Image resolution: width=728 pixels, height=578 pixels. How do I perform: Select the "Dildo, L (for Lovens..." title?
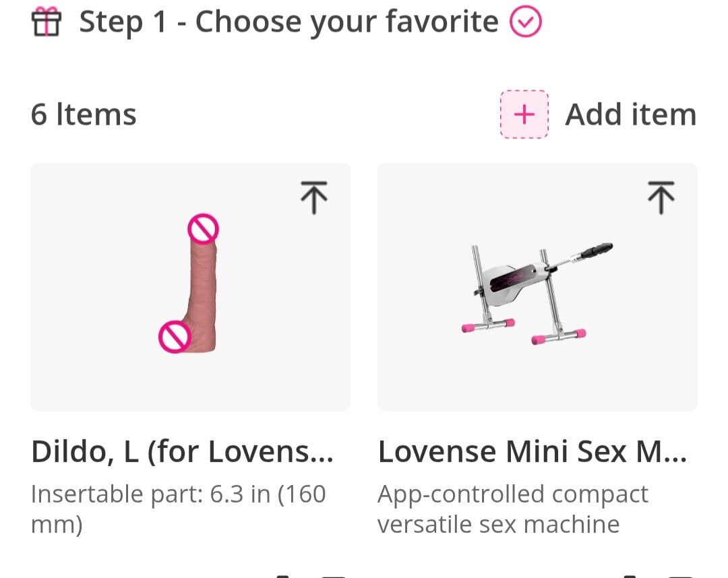[182, 451]
